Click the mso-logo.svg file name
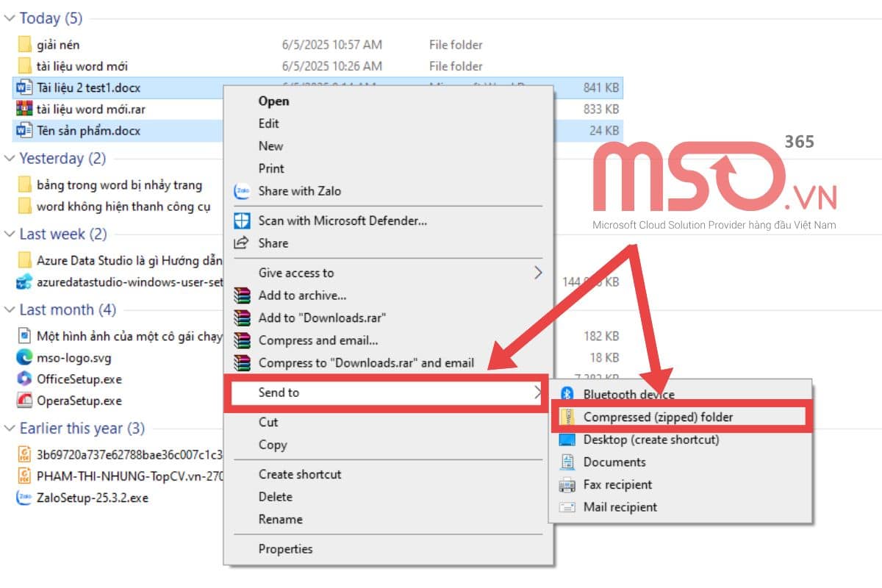The height and width of the screenshot is (588, 882). [74, 358]
